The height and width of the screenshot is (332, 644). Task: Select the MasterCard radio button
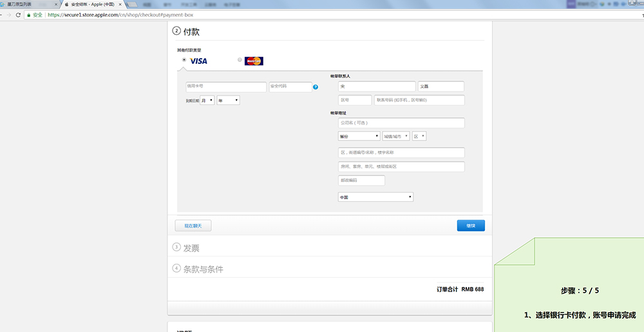click(x=240, y=60)
